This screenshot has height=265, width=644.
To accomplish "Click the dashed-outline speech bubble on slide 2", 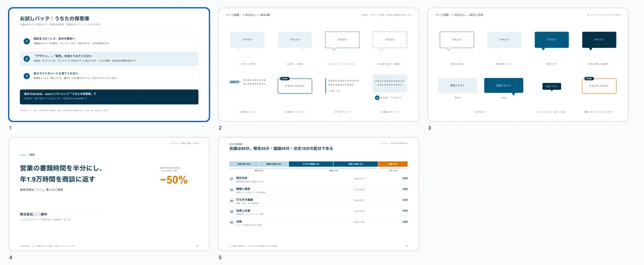I will point(390,40).
